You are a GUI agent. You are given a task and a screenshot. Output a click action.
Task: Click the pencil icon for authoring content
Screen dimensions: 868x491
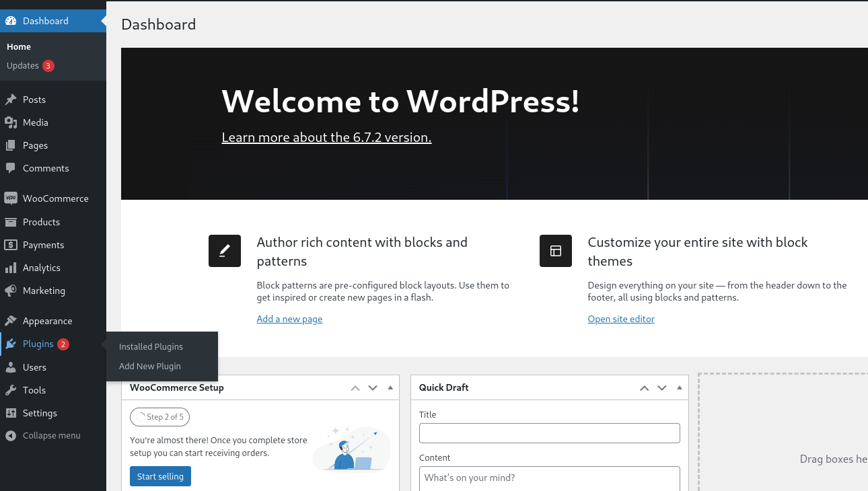click(x=225, y=251)
